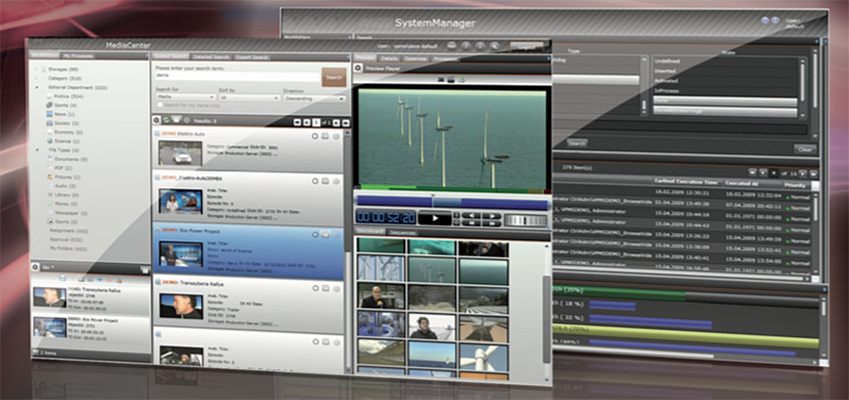
Task: Select the Eco Power Project search result
Action: [248, 250]
